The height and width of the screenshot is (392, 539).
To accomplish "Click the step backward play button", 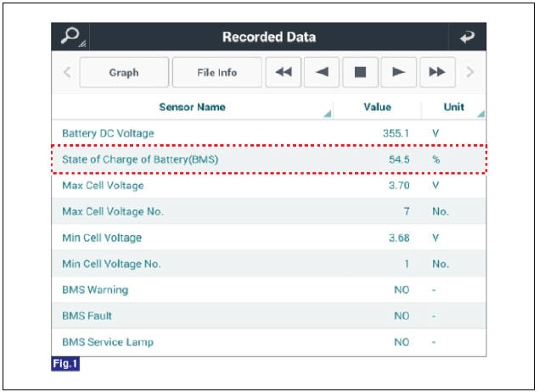I will pos(322,72).
